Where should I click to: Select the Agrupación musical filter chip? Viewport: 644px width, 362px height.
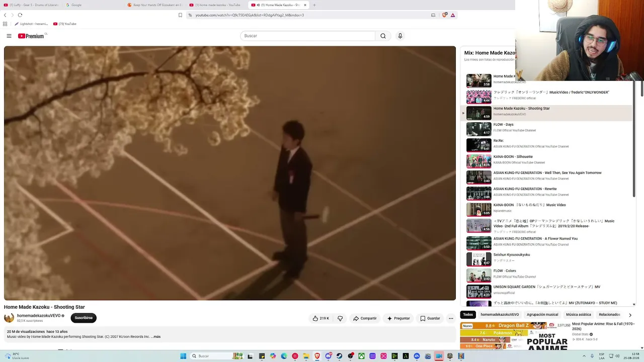point(542,315)
